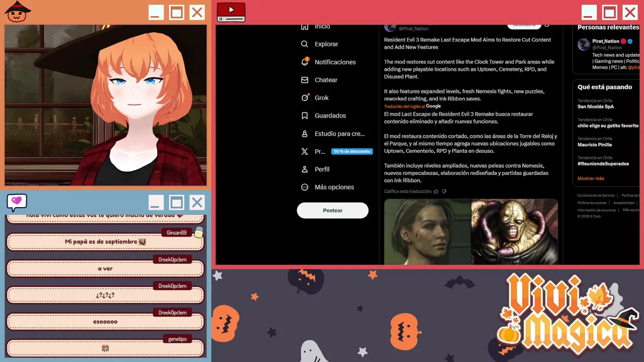Open Explorar search icon in X sidebar
This screenshot has width=644, height=362.
[304, 44]
